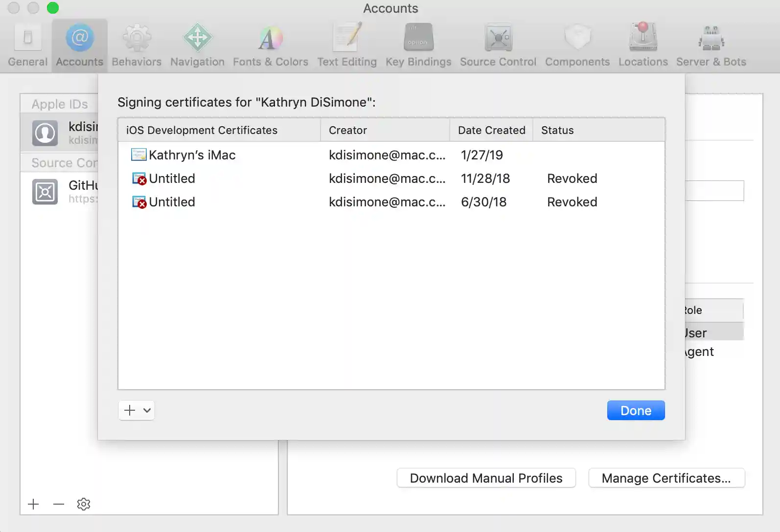Click Download Manual Profiles button
Viewport: 780px width, 532px height.
pos(486,478)
